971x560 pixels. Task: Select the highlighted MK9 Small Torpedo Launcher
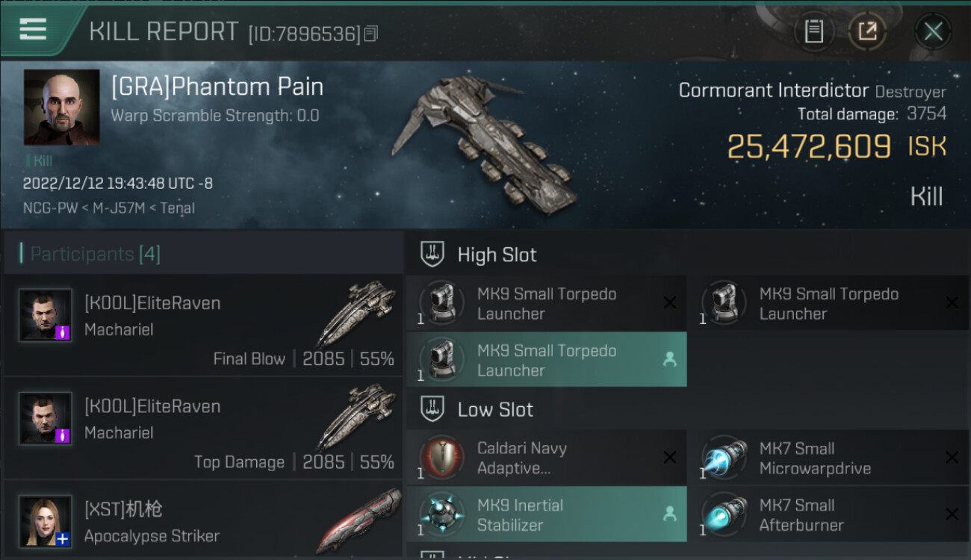coord(546,360)
